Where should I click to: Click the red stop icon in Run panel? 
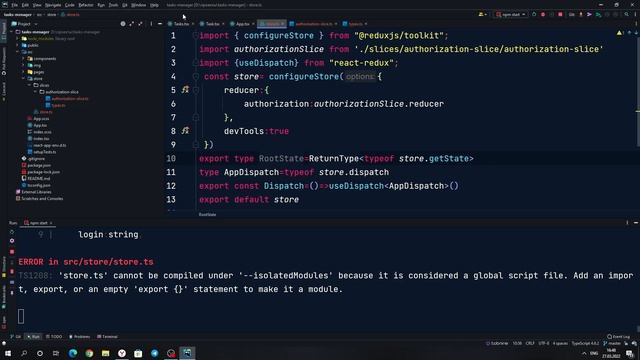coord(12,251)
